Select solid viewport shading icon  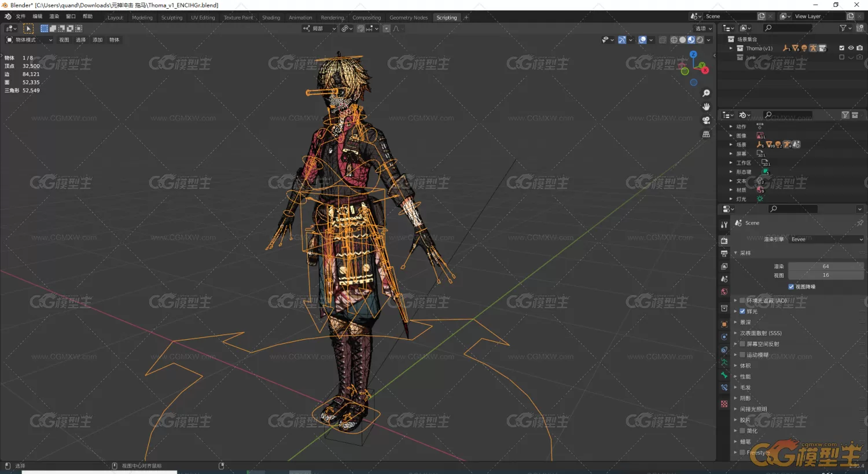[682, 40]
